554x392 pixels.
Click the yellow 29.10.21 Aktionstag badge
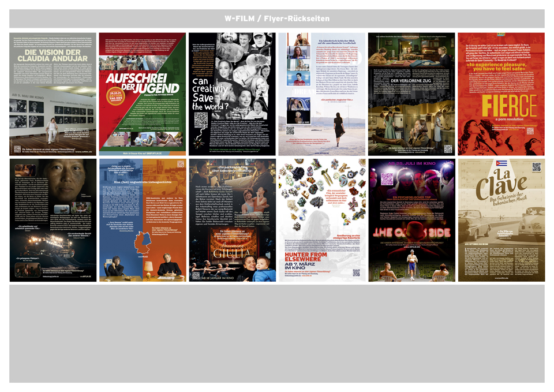point(115,96)
